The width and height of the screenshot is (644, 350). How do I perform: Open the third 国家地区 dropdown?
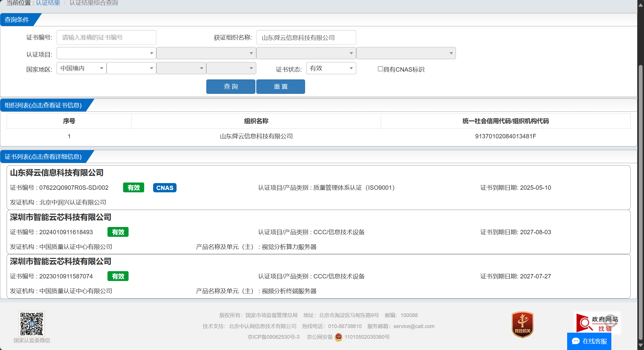tap(181, 68)
